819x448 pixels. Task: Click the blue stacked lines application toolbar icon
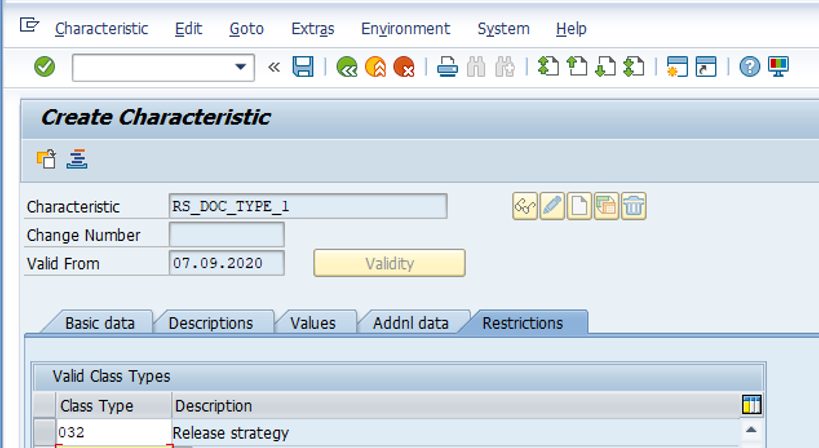[x=77, y=159]
